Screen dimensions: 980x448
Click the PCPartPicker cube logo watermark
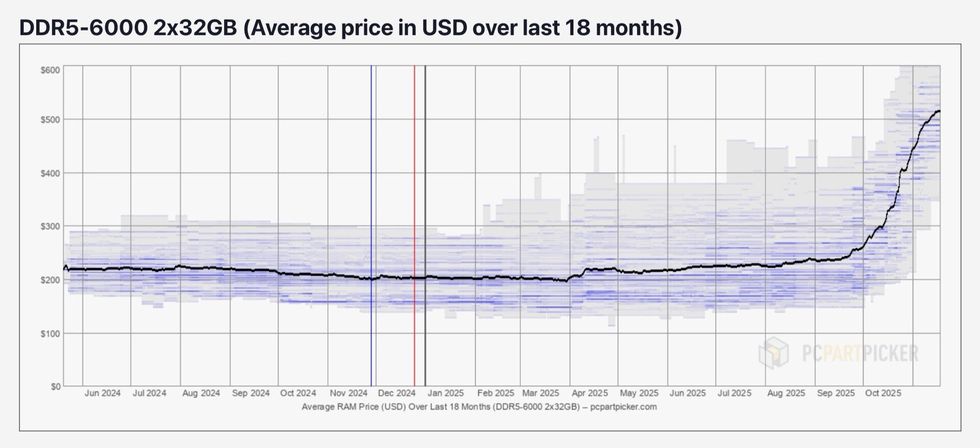point(773,352)
